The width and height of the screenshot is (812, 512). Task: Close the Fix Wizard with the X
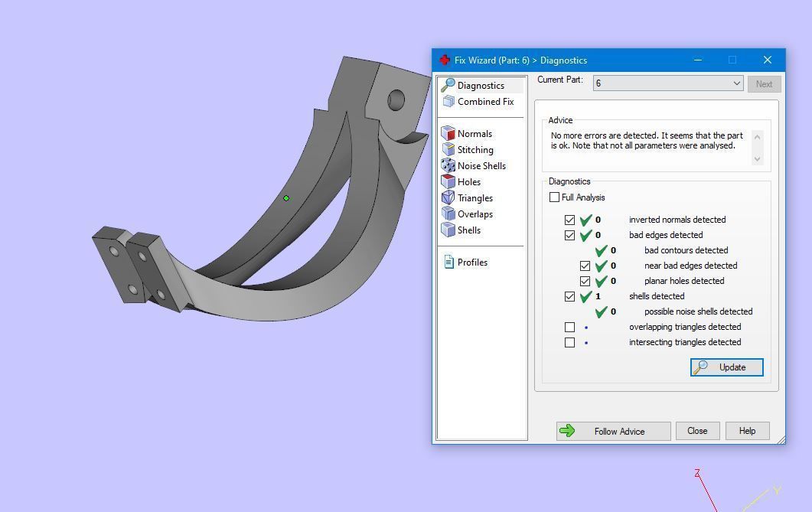(x=768, y=60)
